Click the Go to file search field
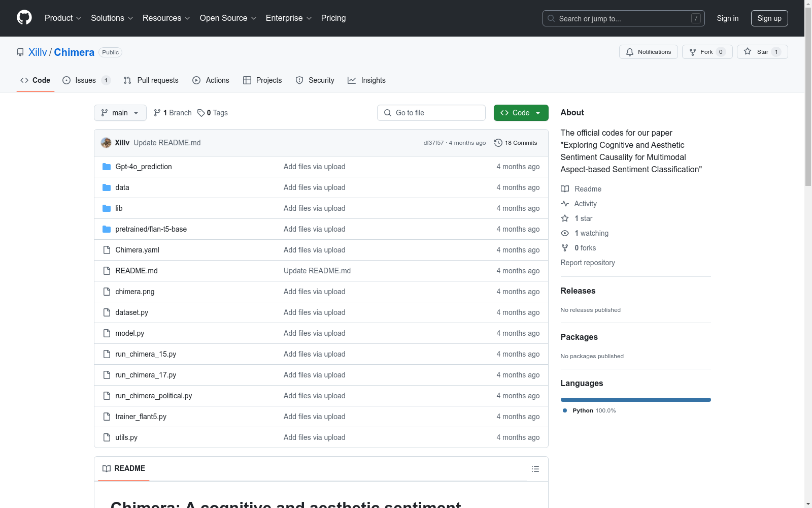This screenshot has height=508, width=812. pos(431,113)
